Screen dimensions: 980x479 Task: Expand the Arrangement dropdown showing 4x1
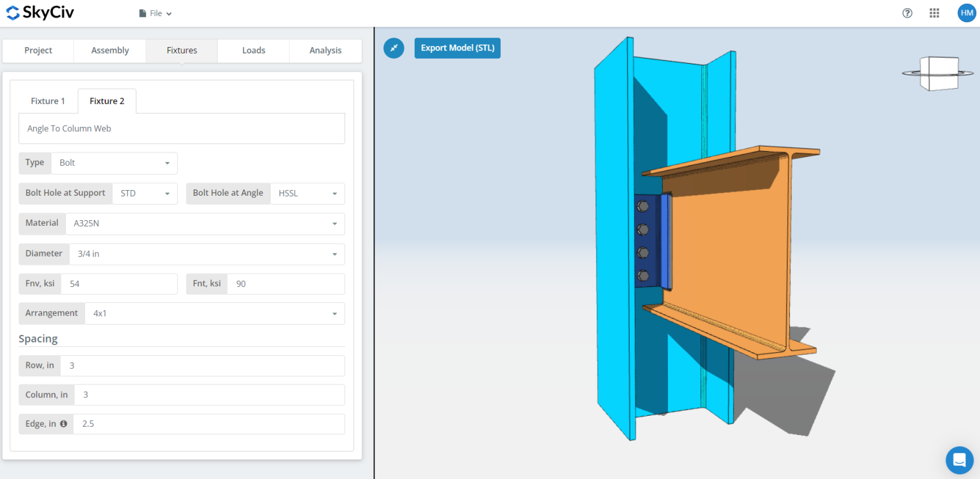(214, 313)
